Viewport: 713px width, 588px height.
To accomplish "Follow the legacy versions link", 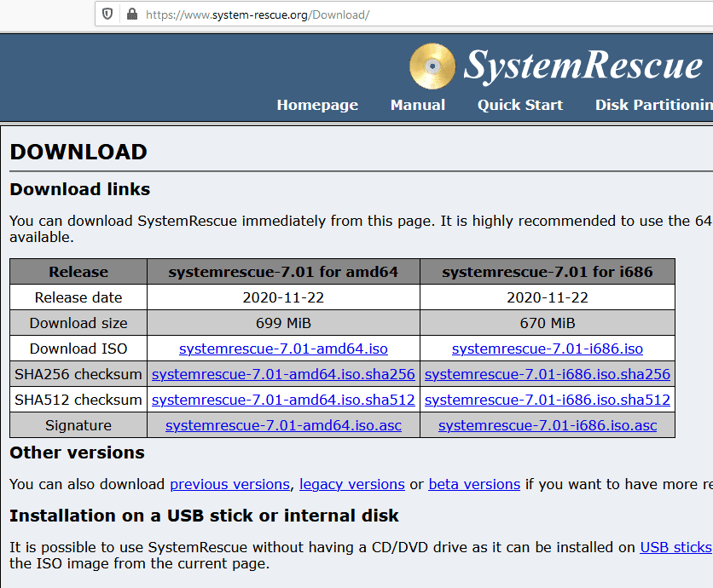I will coord(352,484).
